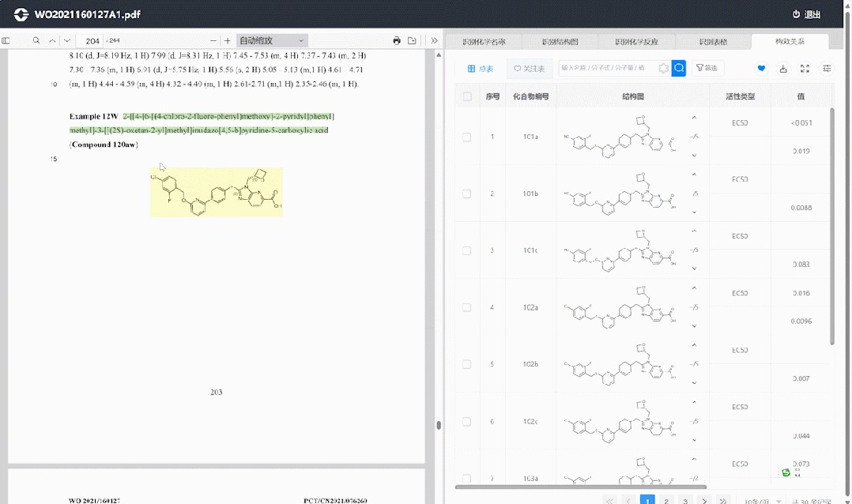The height and width of the screenshot is (504, 852).
Task: Open the 自动缩放 zoom level dropdown
Action: [x=272, y=41]
